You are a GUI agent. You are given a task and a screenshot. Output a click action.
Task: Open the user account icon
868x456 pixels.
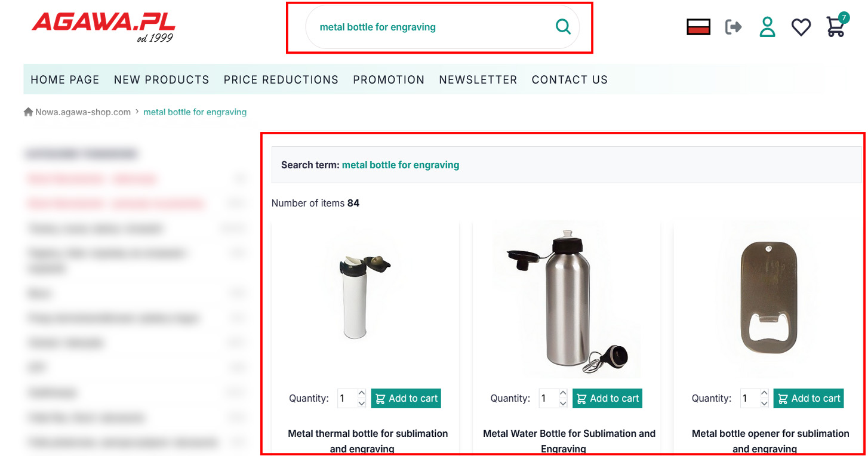pos(767,27)
